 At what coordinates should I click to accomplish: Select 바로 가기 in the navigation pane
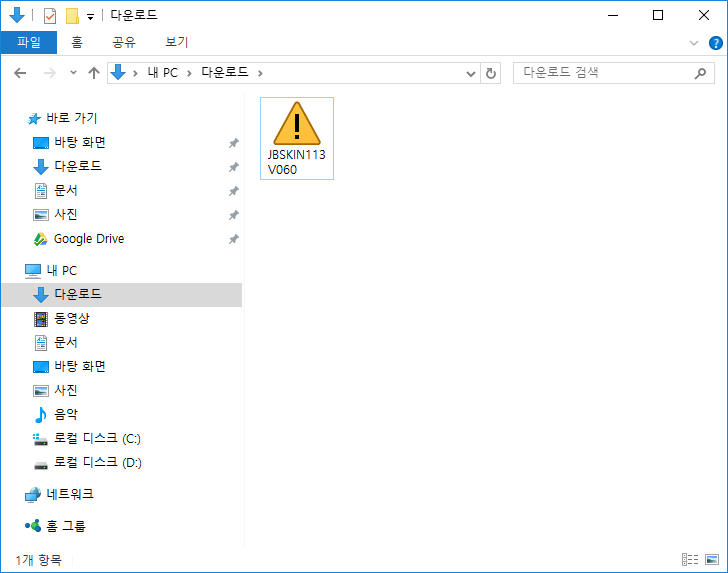pos(72,118)
